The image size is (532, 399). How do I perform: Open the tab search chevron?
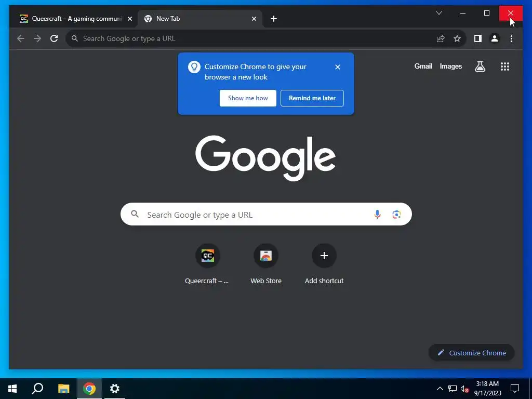click(x=438, y=13)
